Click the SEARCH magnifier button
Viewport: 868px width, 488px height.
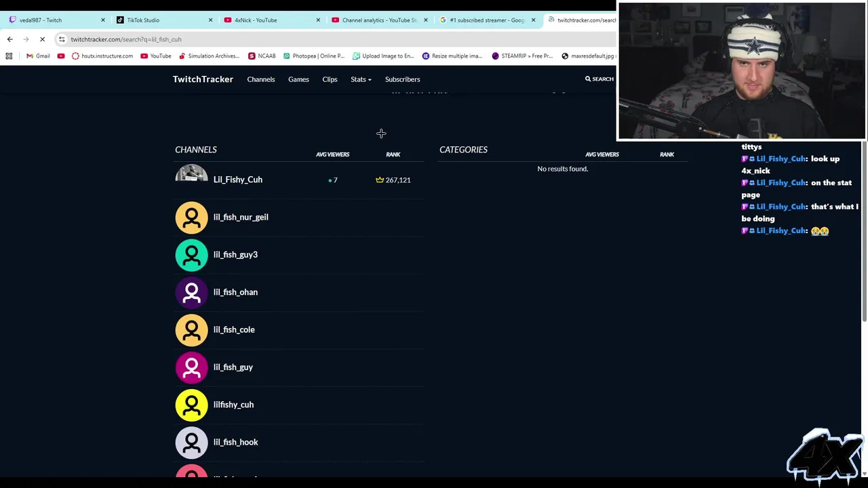pyautogui.click(x=599, y=79)
